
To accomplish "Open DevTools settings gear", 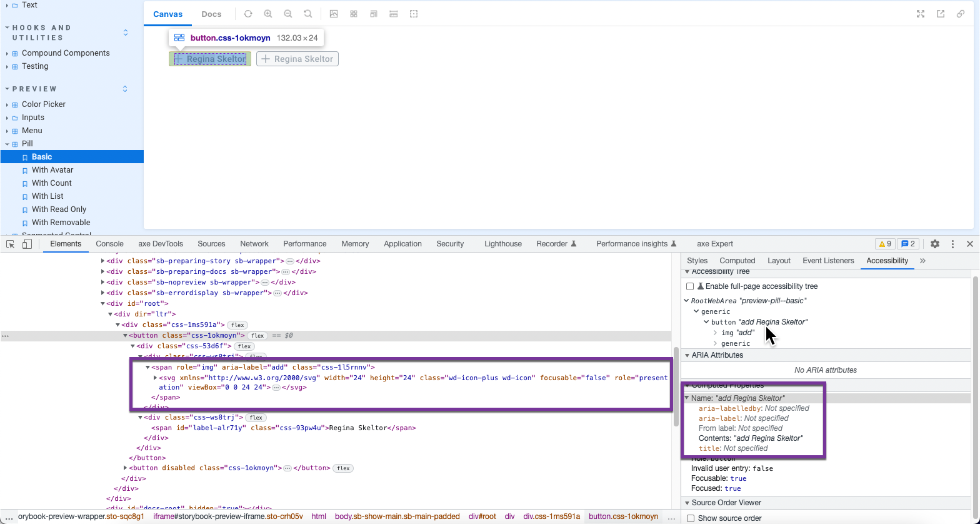I will (x=935, y=244).
